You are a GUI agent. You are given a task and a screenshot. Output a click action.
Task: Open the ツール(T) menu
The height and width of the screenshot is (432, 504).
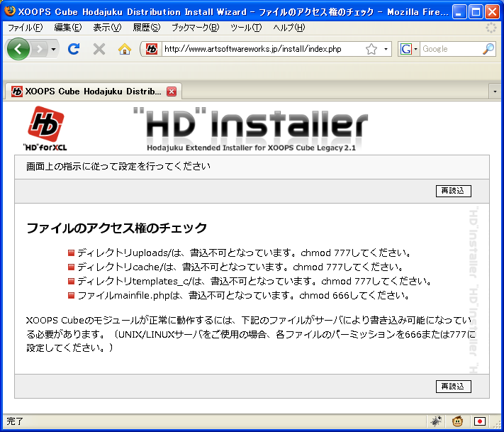coord(246,28)
